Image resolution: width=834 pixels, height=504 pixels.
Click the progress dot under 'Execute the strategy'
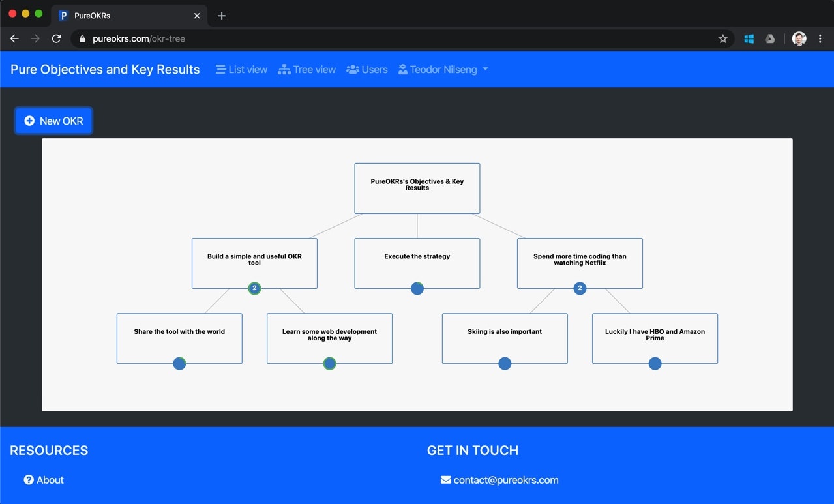coord(417,288)
